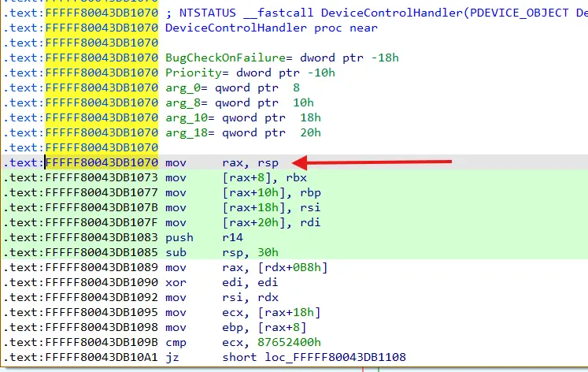Click the [rdx+0B8h] operand

point(293,267)
